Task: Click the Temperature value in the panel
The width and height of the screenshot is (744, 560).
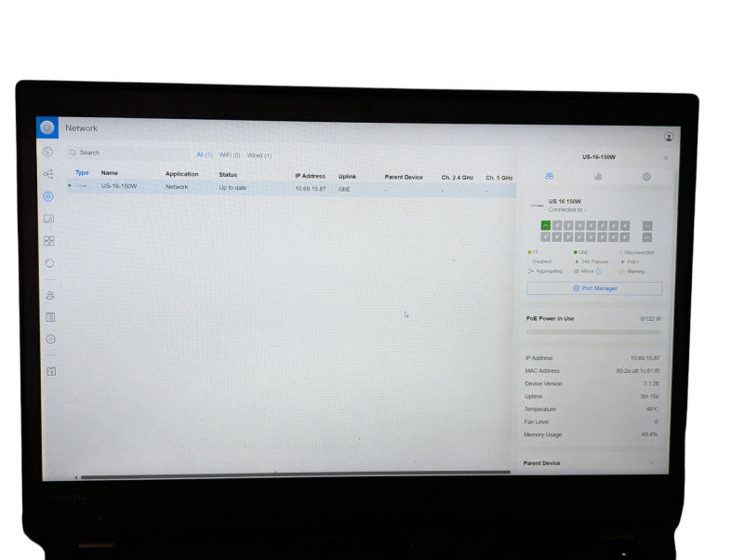Action: 652,409
